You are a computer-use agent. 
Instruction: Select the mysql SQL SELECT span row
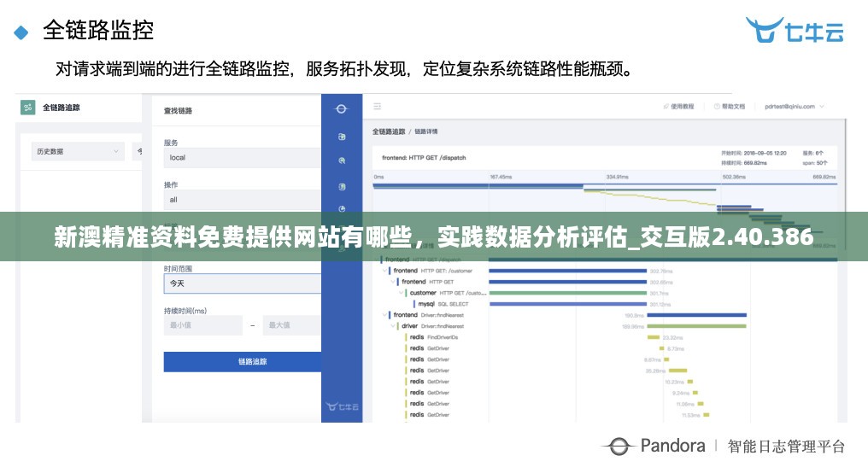pos(444,304)
